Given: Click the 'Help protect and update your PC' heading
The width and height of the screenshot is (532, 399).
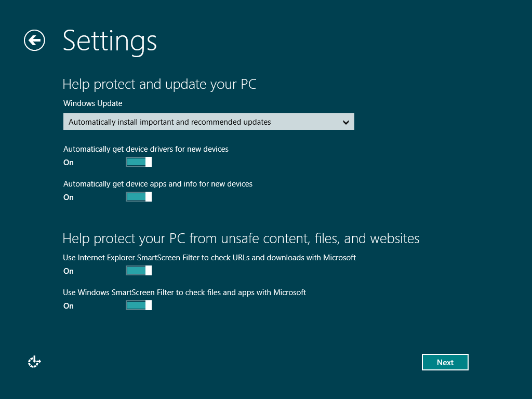Looking at the screenshot, I should tap(159, 84).
